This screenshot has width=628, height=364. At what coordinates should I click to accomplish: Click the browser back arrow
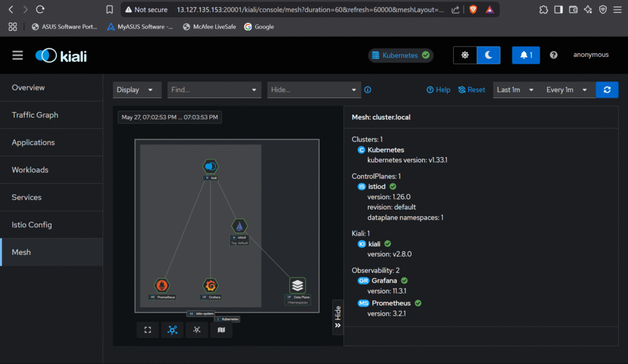point(11,9)
